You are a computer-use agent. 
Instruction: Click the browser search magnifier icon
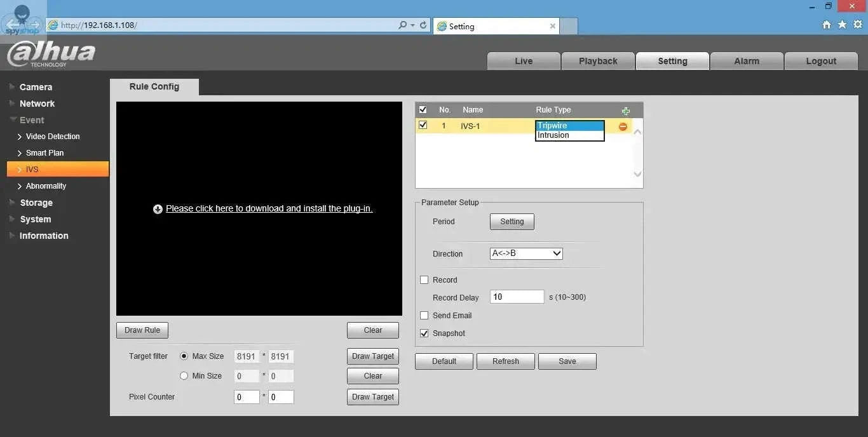pos(403,25)
